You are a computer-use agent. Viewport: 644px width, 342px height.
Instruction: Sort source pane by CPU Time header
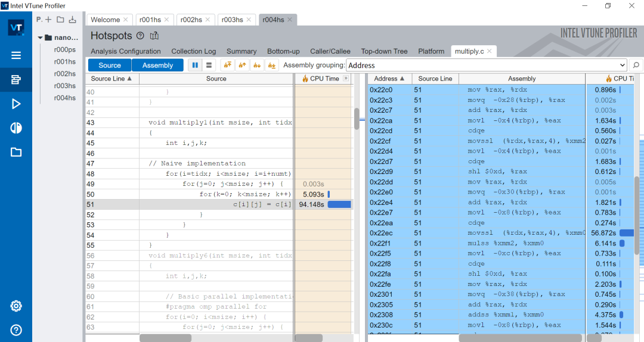(324, 79)
